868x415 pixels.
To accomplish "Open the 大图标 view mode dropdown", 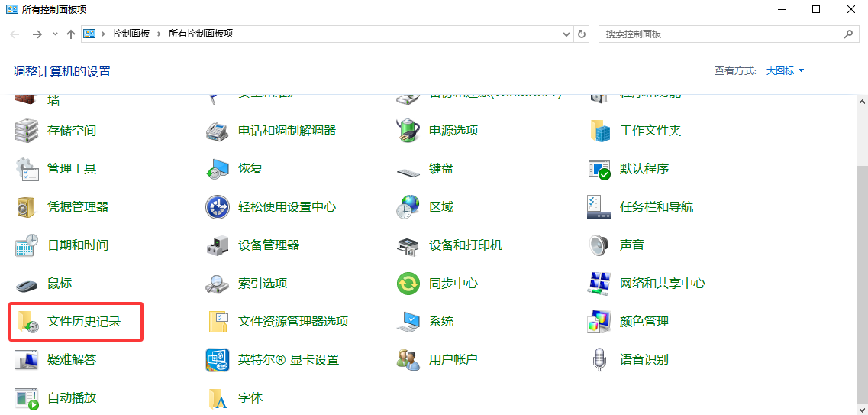I will (785, 71).
